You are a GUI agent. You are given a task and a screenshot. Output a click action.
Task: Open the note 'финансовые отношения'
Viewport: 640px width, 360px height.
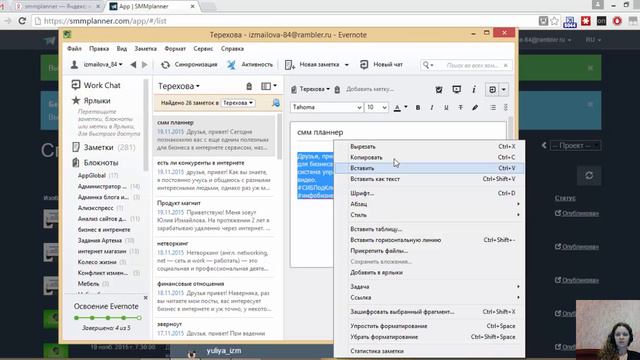(214, 297)
